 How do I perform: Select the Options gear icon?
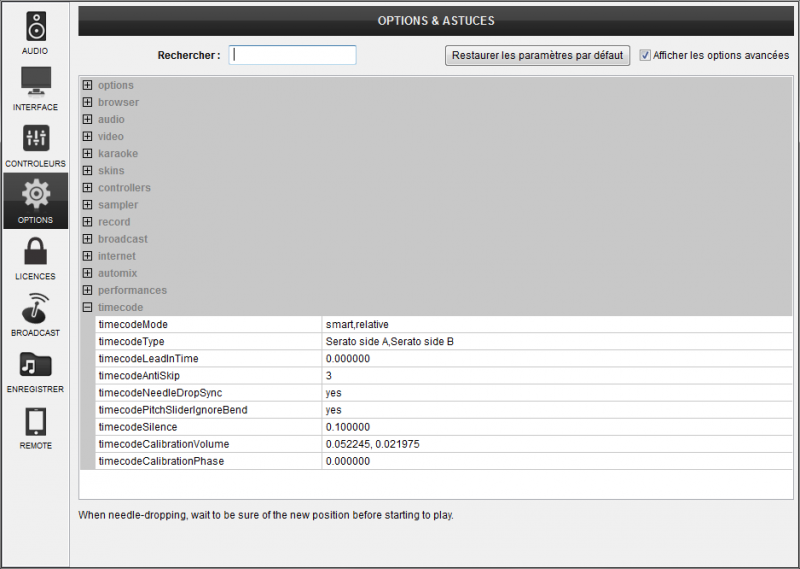(35, 195)
